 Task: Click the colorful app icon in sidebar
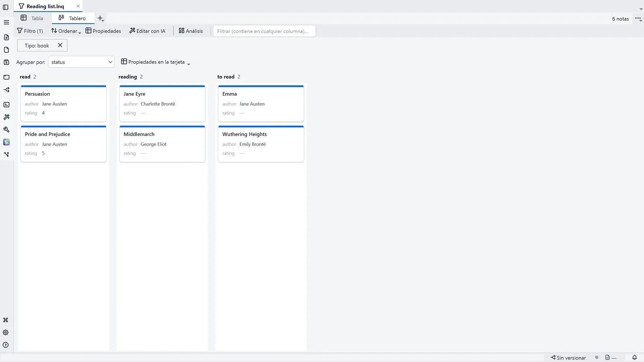6,142
